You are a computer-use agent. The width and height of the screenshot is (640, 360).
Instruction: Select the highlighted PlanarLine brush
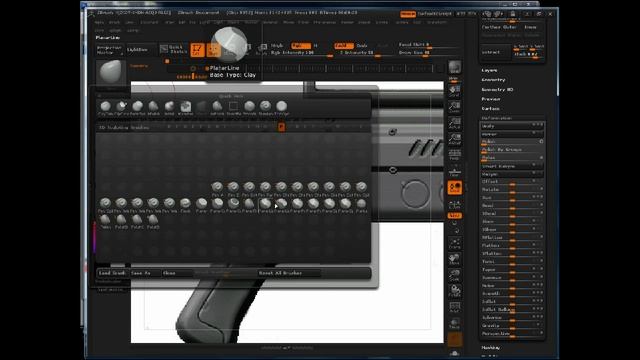265,205
